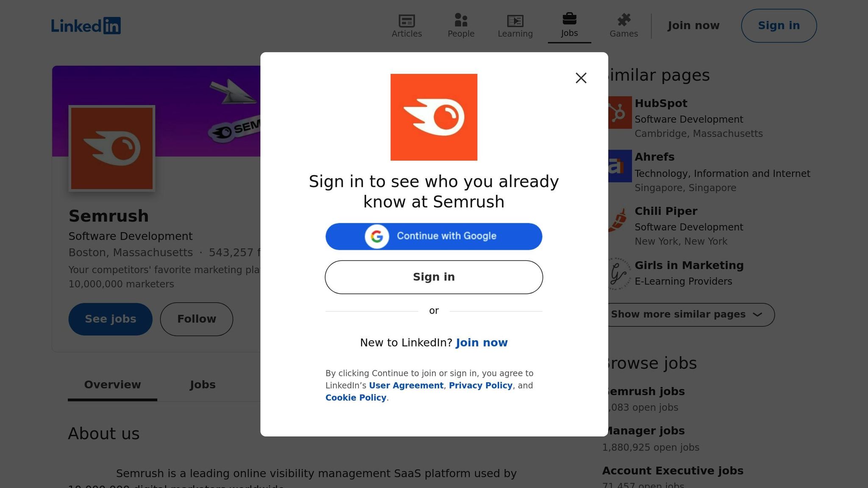The height and width of the screenshot is (488, 868).
Task: Click the Semrush logo in dialog
Action: click(434, 117)
